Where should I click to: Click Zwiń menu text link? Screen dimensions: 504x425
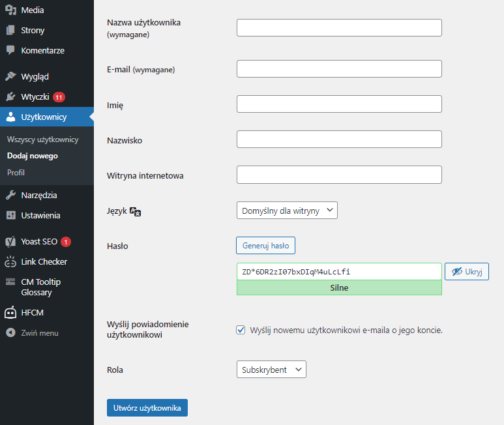40,333
